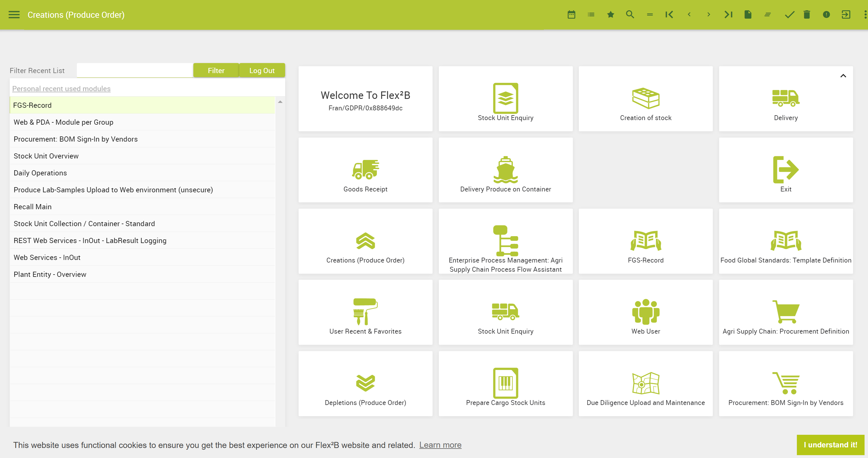Open Stock Unit Enquiry tile with truck icon
Screen dimensions: 868x458
pyautogui.click(x=505, y=312)
